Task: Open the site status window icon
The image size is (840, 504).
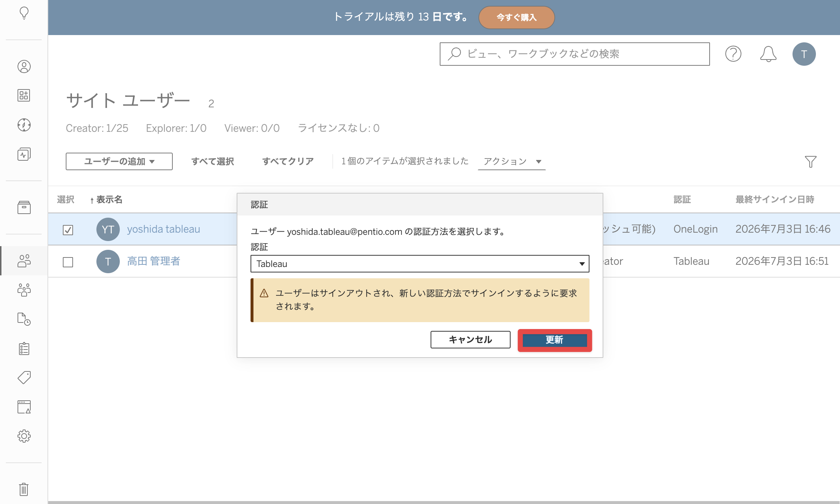Action: [24, 407]
